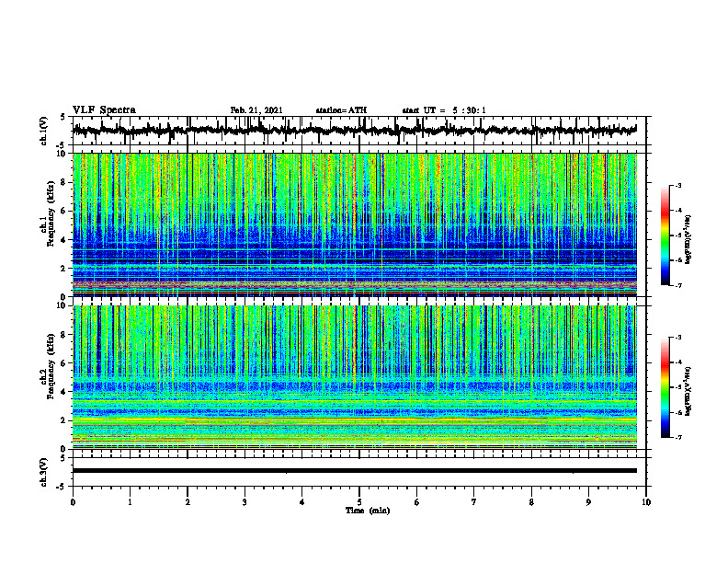This screenshot has height=563, width=728.
Task: Click the "-5" tick on ch.1(V) axis
Action: 61,145
